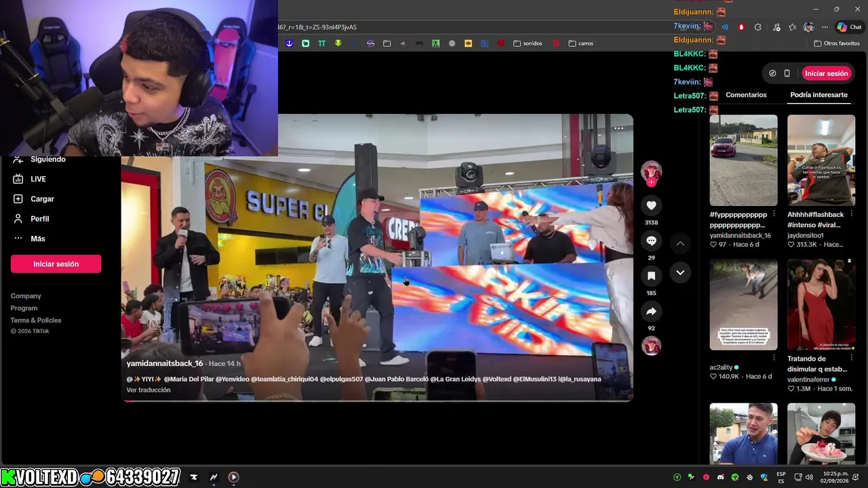Like the TikTok video with 3138 likes

[651, 205]
